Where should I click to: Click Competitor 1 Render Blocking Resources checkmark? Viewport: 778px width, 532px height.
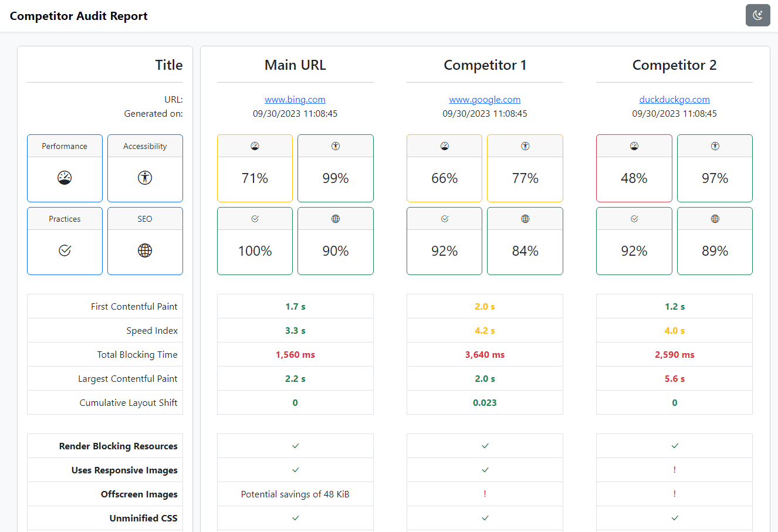pos(485,446)
